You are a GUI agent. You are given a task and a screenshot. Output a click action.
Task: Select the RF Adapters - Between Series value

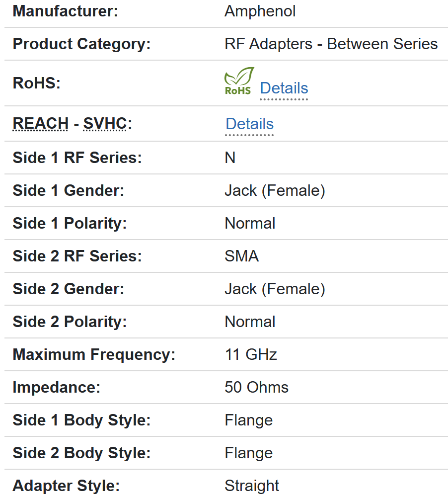click(x=331, y=44)
